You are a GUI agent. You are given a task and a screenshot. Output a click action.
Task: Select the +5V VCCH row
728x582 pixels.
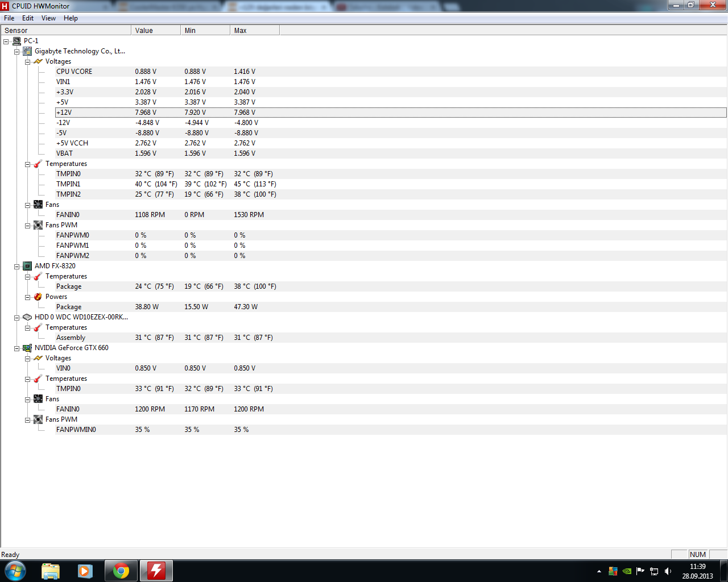391,143
